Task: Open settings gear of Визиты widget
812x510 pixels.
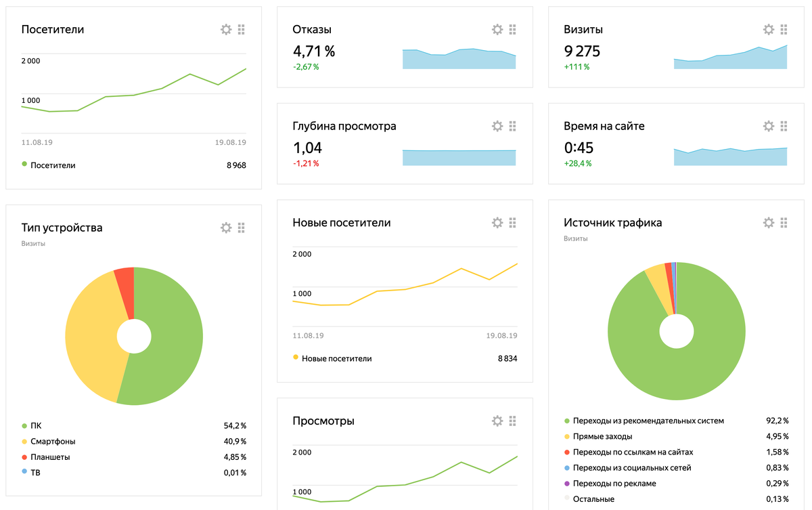Action: tap(769, 30)
